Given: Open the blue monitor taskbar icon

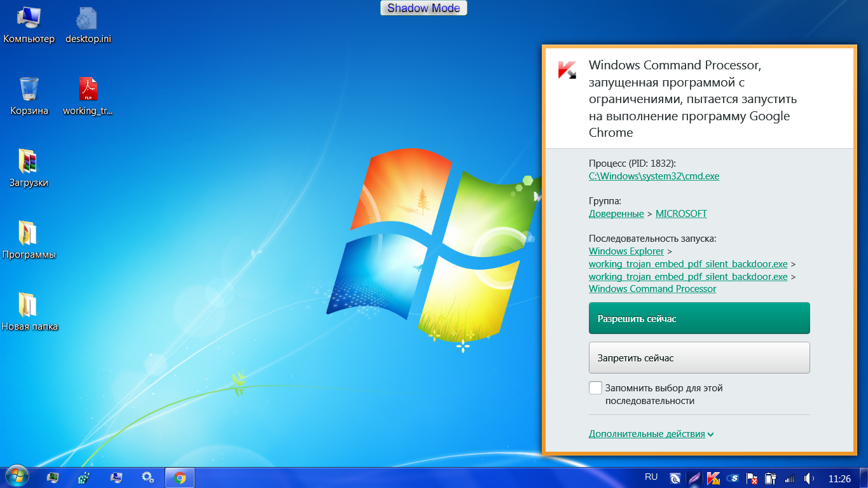Looking at the screenshot, I should 116,477.
